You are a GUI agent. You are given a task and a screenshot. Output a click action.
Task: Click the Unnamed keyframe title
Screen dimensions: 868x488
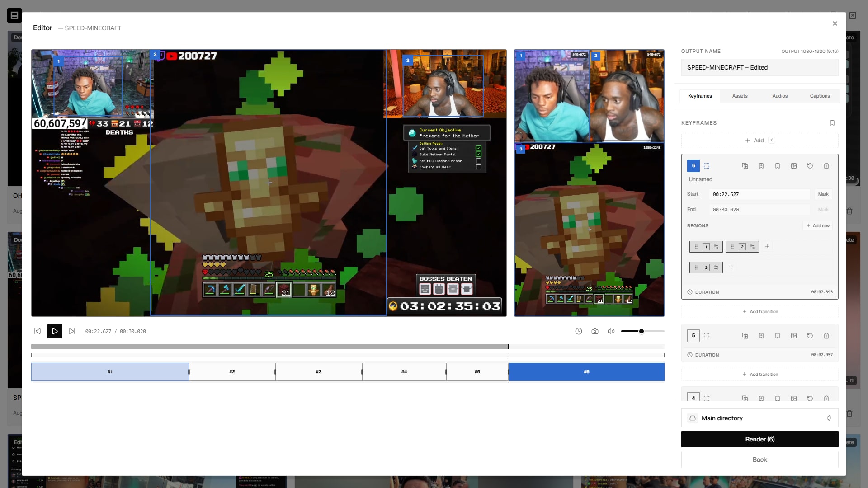point(701,179)
